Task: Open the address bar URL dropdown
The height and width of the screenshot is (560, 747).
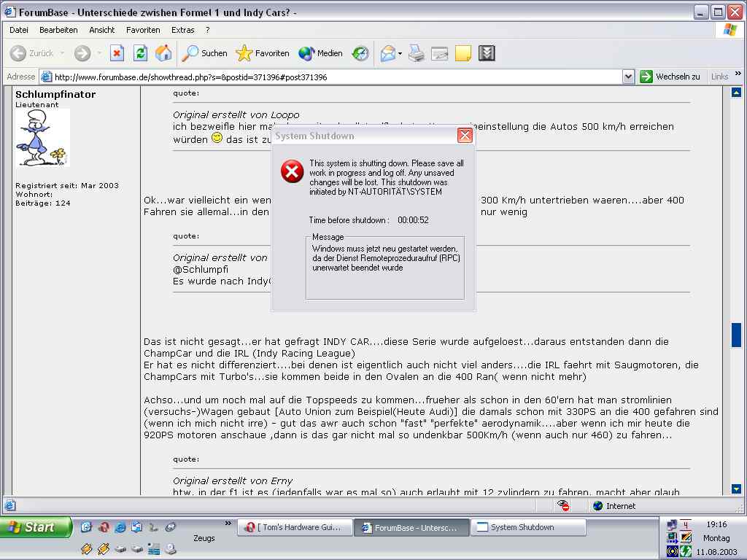Action: tap(628, 77)
